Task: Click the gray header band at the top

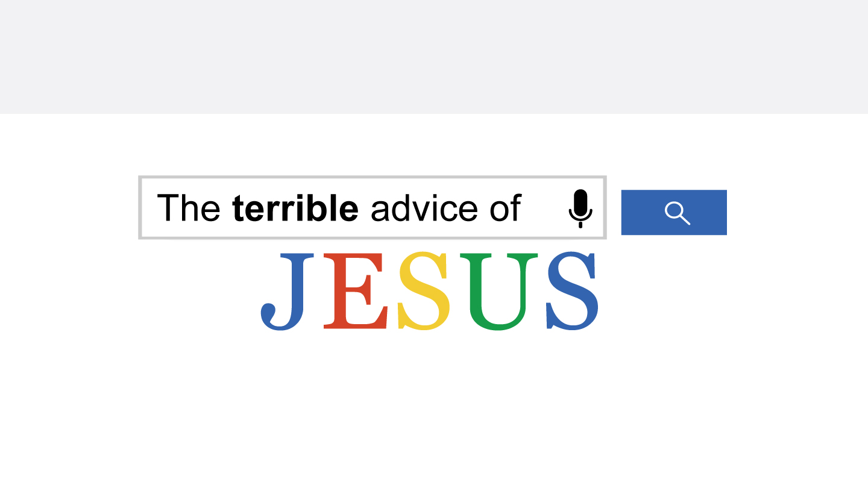Action: click(x=434, y=57)
